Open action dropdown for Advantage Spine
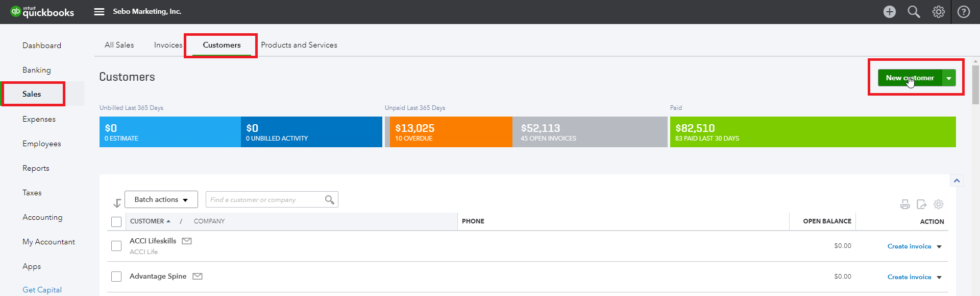The image size is (980, 296). click(939, 277)
